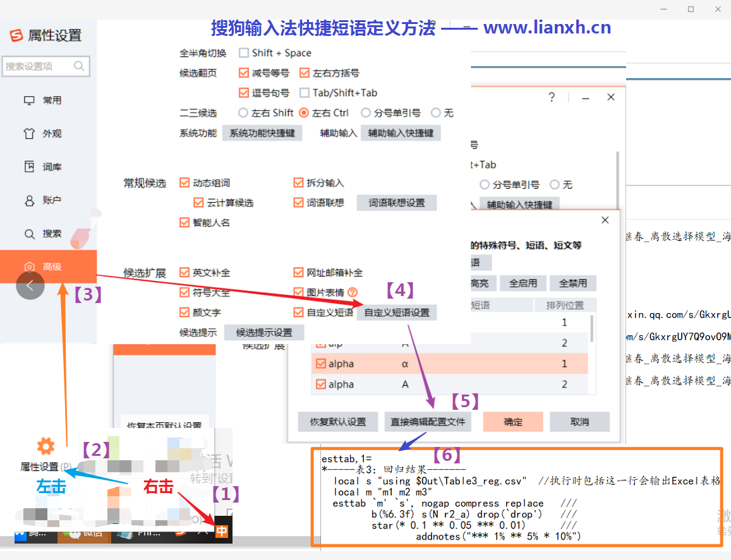Open the 候选提示设置 button
Screen dimensions: 731x560
(264, 333)
